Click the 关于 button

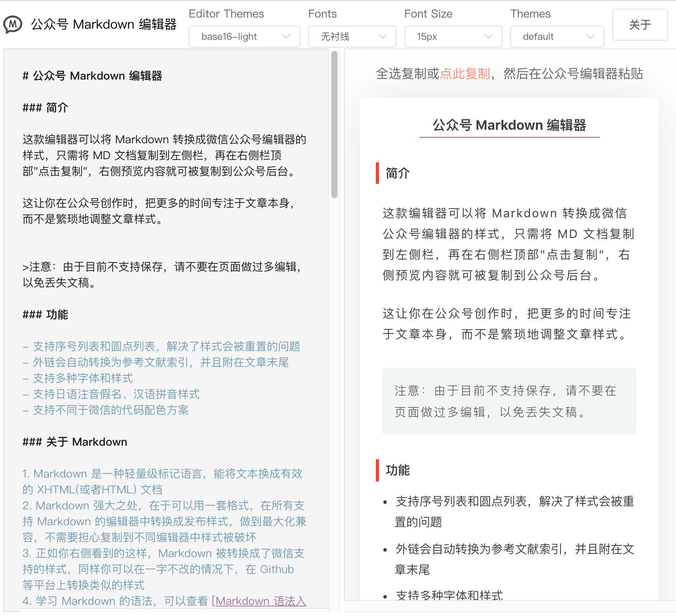pos(640,25)
